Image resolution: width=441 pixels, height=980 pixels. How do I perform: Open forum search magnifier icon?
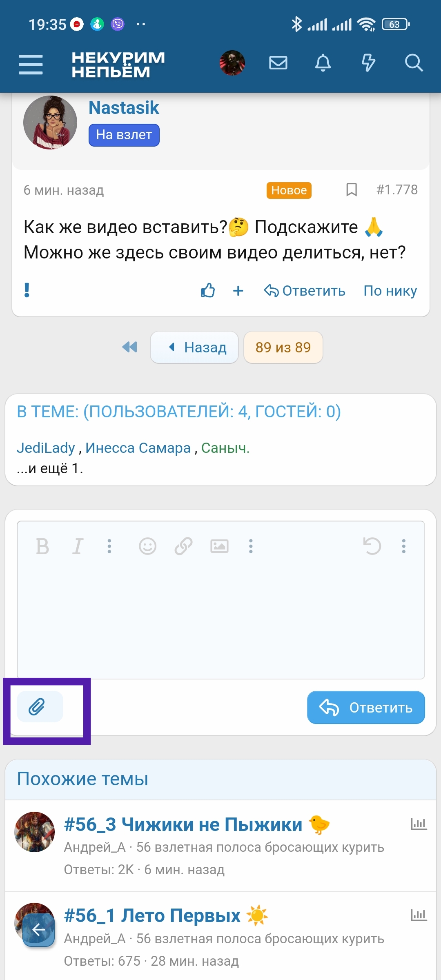(x=413, y=63)
